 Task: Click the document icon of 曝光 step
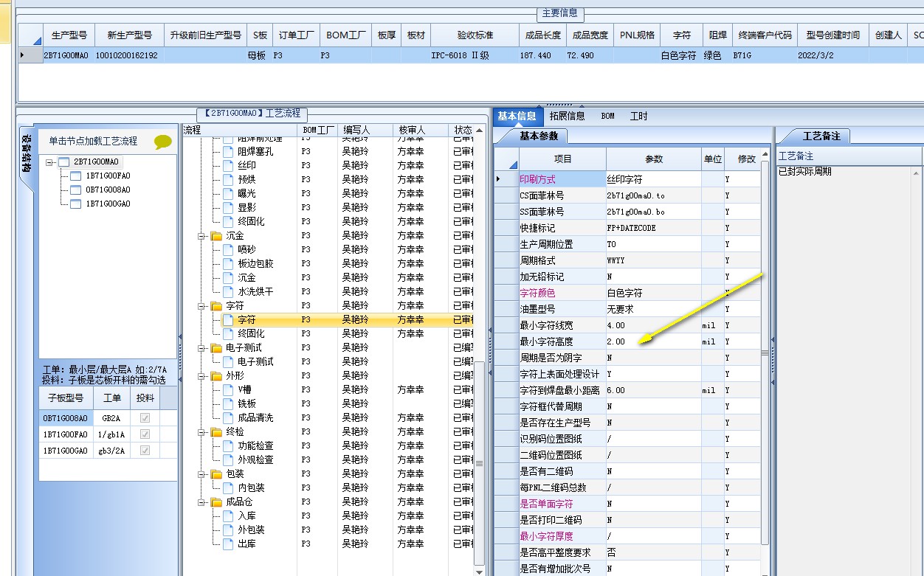228,193
